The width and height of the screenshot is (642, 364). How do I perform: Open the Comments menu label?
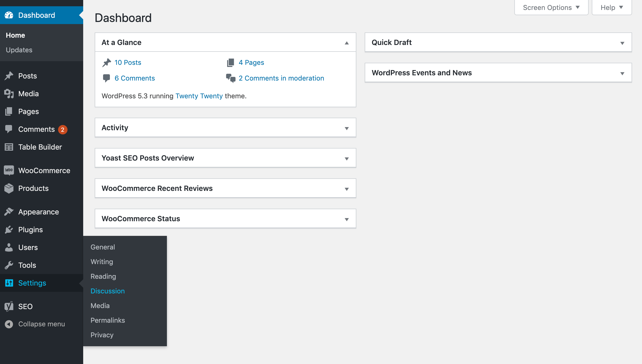pyautogui.click(x=36, y=129)
